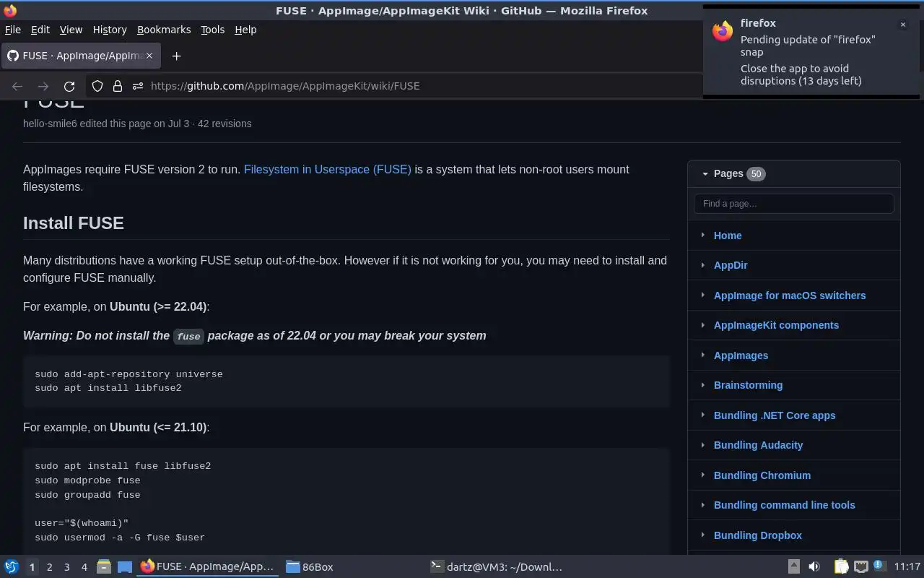The width and height of the screenshot is (924, 578).
Task: Open the Edit menu
Action: [x=40, y=30]
